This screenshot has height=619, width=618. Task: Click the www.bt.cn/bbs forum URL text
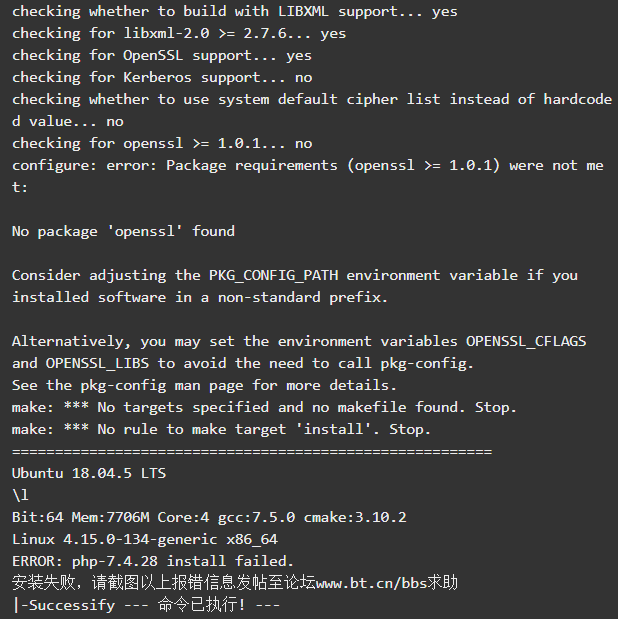tap(371, 583)
